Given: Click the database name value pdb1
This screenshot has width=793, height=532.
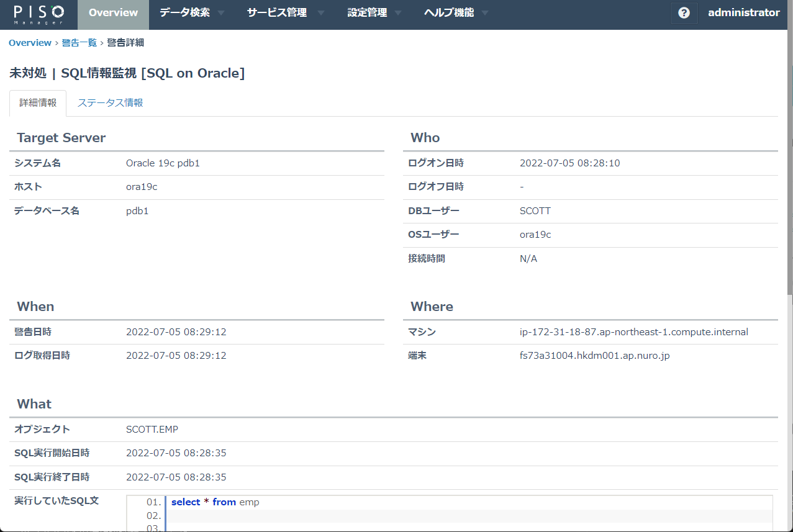Looking at the screenshot, I should [137, 211].
